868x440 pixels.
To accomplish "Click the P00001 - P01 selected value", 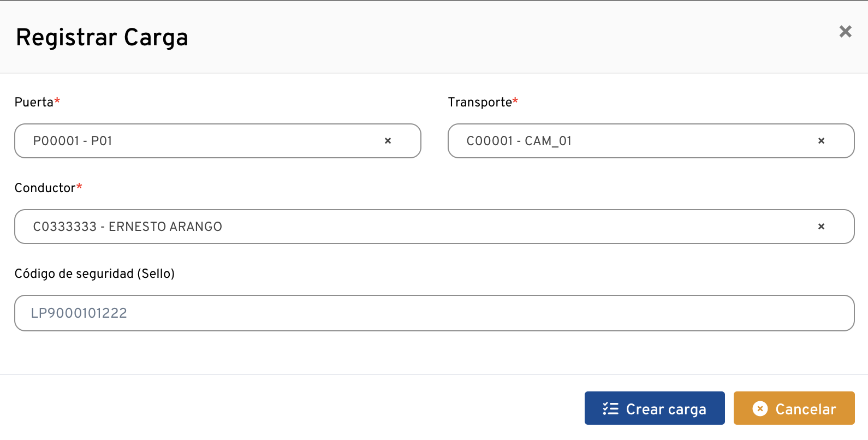I will click(x=73, y=141).
